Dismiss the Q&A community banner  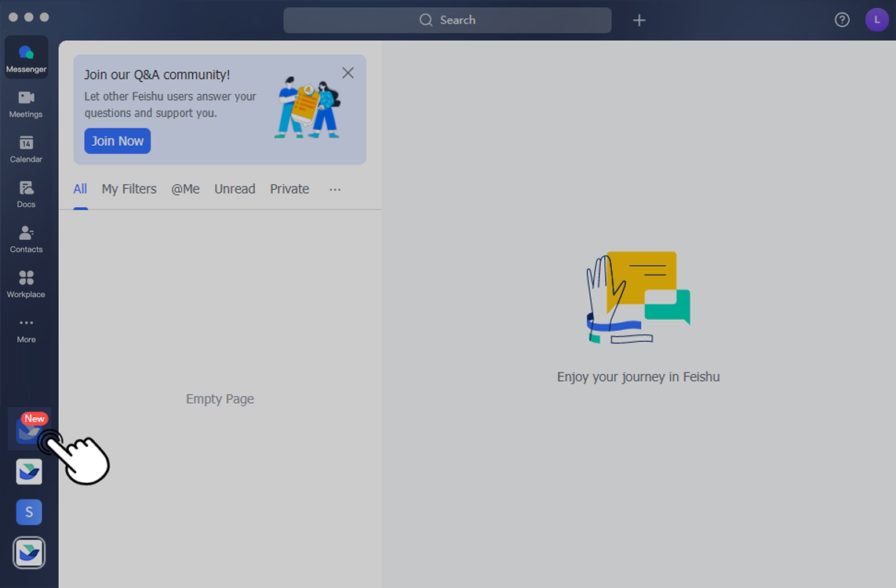point(348,73)
